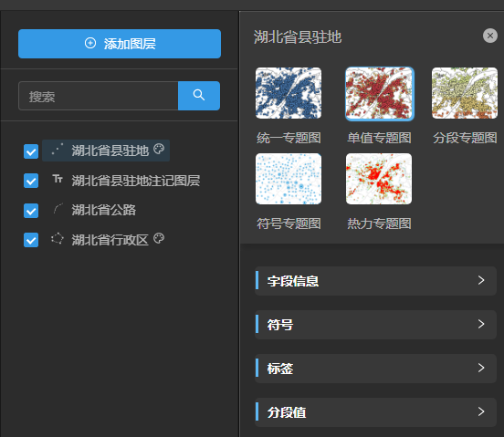
Task: Click the line icon for 湖北省公路
Action: (58, 209)
